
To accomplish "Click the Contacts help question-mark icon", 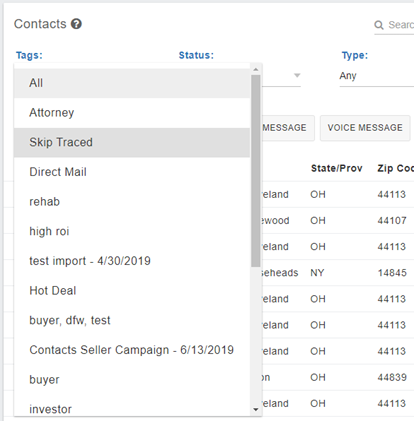I will click(76, 24).
